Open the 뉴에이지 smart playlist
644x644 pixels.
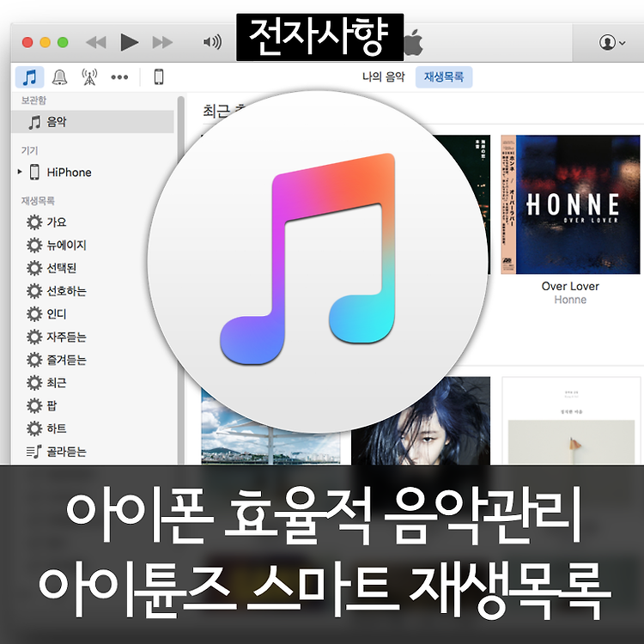66,246
